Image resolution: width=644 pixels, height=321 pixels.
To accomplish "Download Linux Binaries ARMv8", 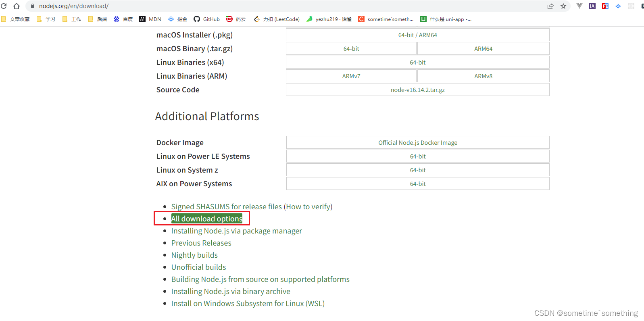I will [484, 76].
